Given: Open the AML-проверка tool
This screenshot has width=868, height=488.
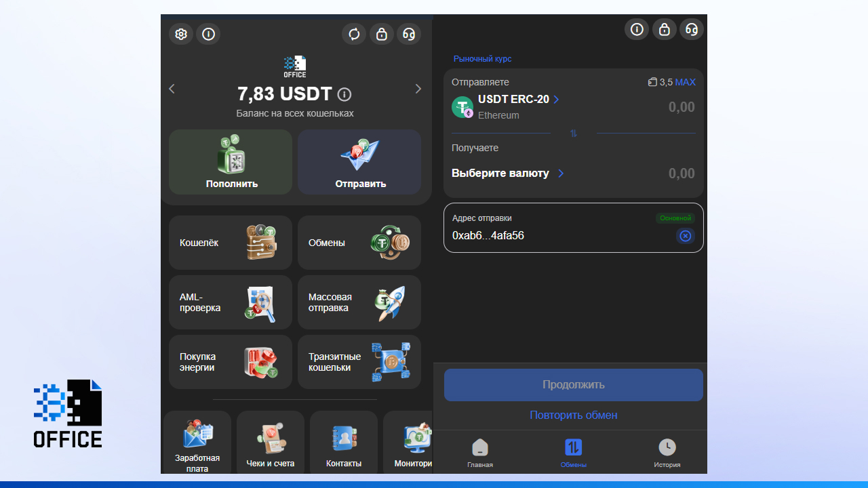Looking at the screenshot, I should (x=230, y=302).
